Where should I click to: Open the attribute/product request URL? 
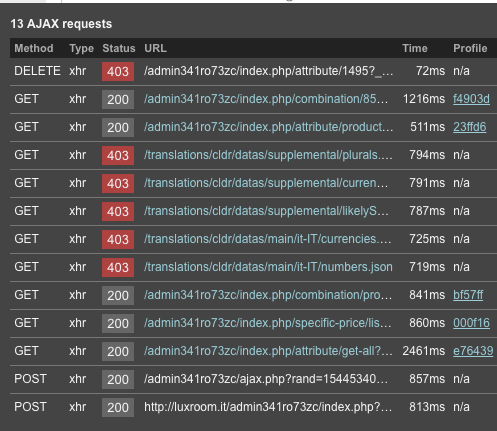click(x=268, y=127)
